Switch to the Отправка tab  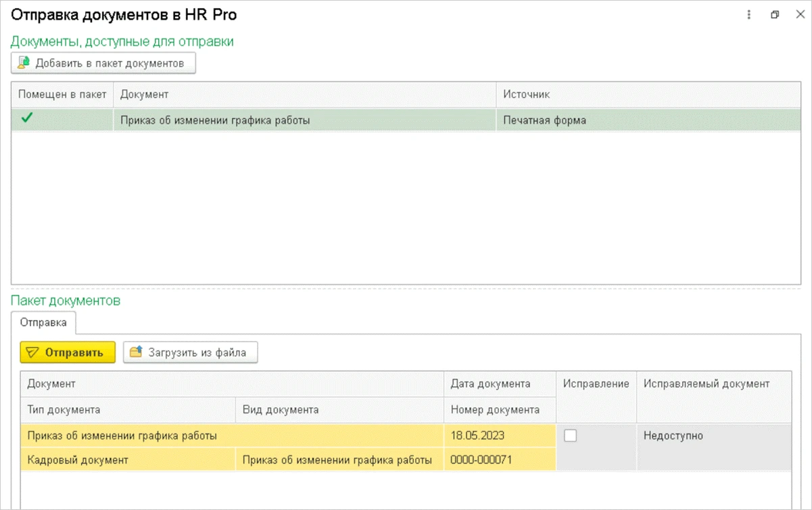[x=44, y=323]
